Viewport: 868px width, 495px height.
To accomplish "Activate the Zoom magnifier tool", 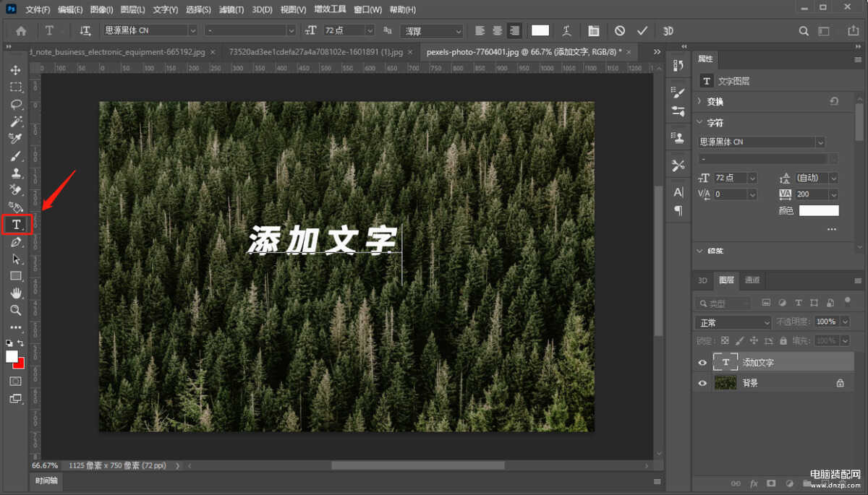I will (x=15, y=310).
